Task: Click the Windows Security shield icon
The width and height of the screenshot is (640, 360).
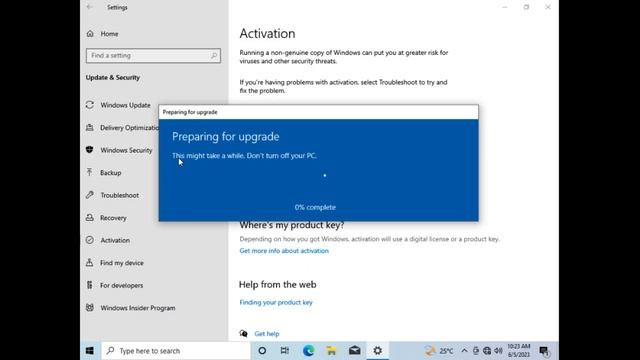Action: click(90, 150)
